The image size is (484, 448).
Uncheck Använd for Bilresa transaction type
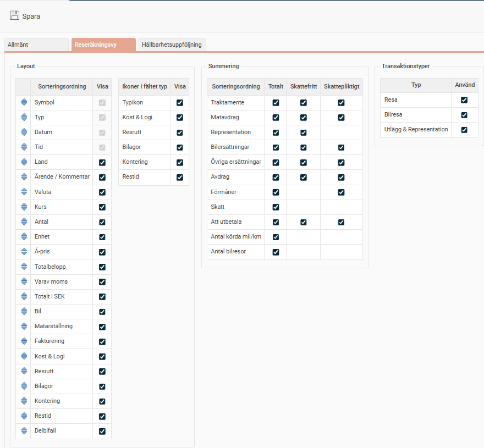464,115
